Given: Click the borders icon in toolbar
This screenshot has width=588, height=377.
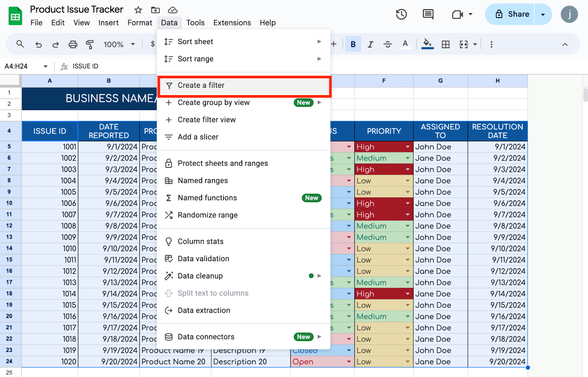Looking at the screenshot, I should point(445,44).
